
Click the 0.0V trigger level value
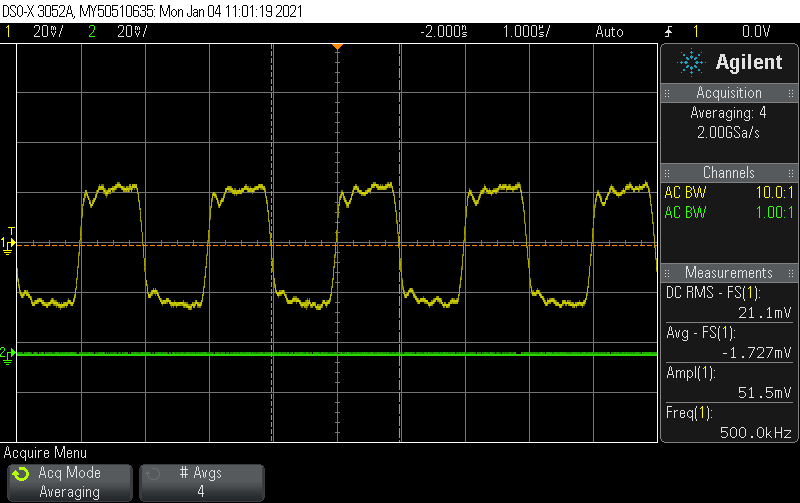756,31
